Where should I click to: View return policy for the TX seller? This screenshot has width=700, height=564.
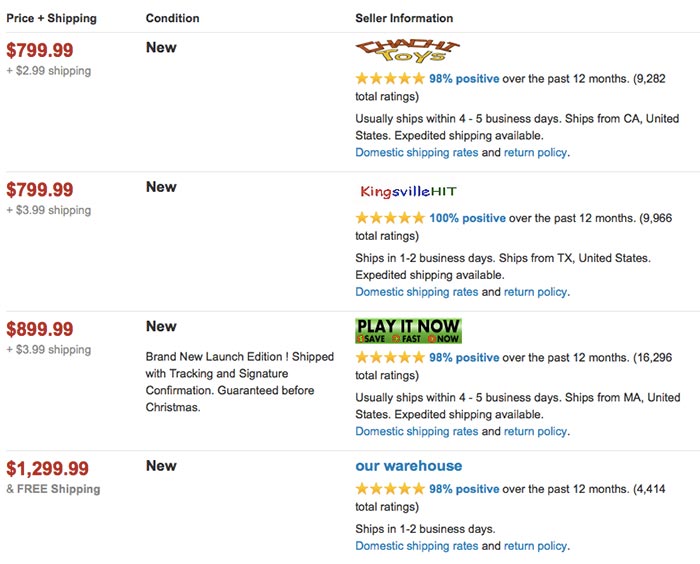tap(535, 292)
